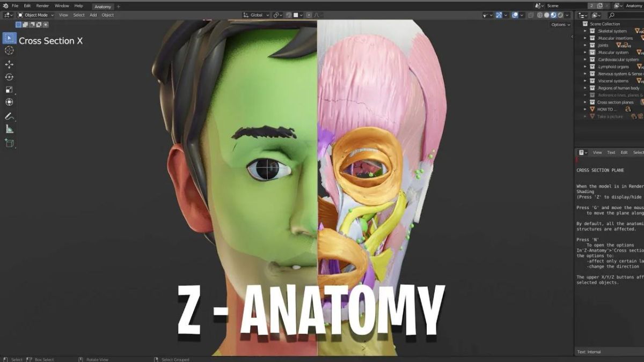Select the Visceral systems collection row
Viewport: 644px width, 362px height.
click(x=612, y=80)
